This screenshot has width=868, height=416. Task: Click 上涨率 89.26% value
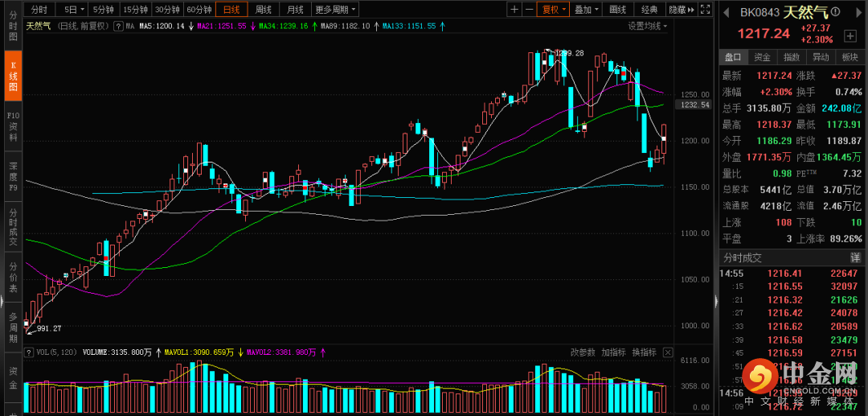pos(844,239)
